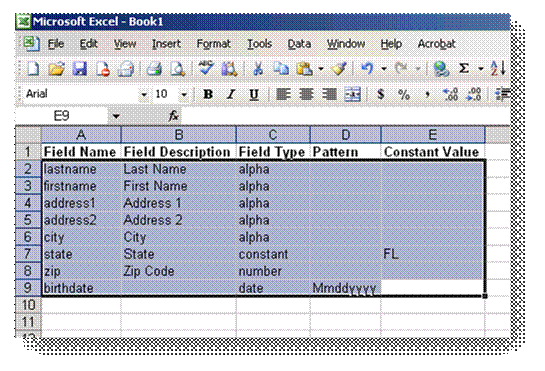Select the Zip Code cell

(x=178, y=271)
